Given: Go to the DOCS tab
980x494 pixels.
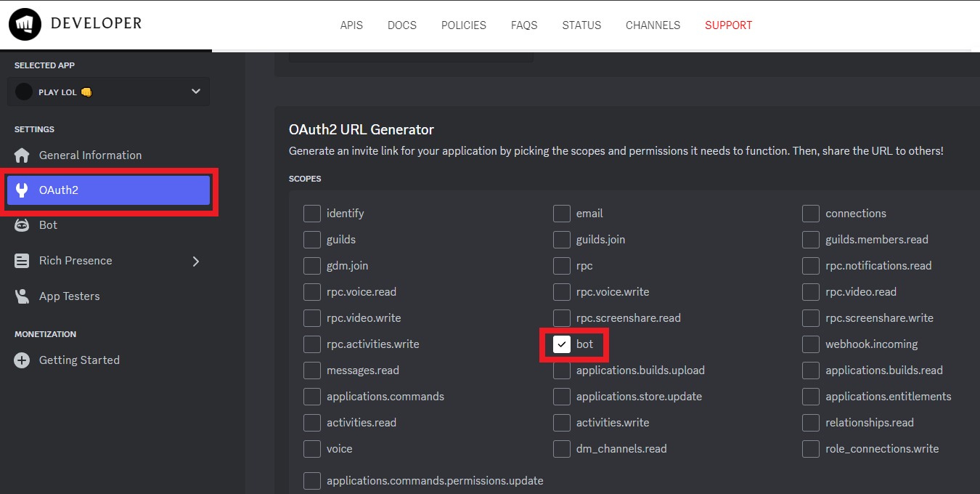Looking at the screenshot, I should point(402,25).
